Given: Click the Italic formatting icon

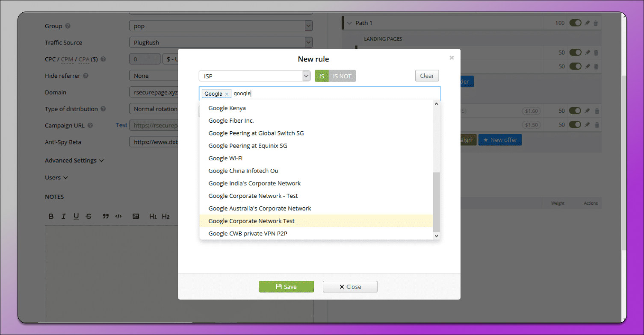Looking at the screenshot, I should (63, 217).
